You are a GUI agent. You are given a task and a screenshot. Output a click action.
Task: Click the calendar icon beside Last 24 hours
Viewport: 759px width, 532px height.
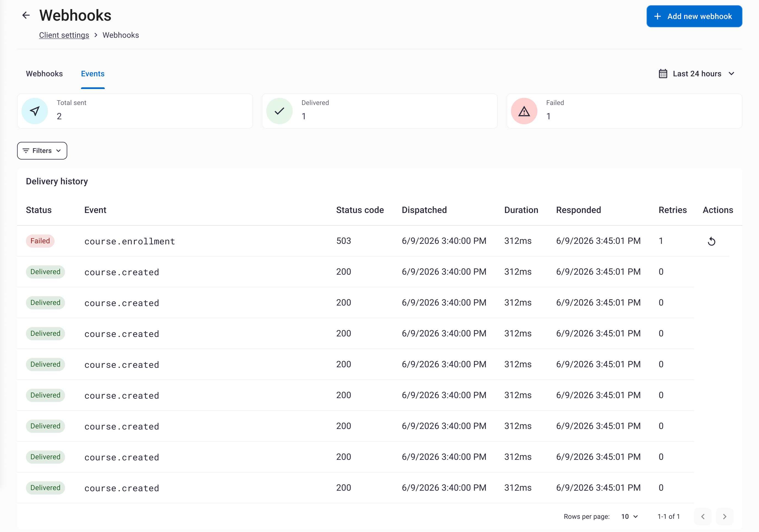click(663, 74)
